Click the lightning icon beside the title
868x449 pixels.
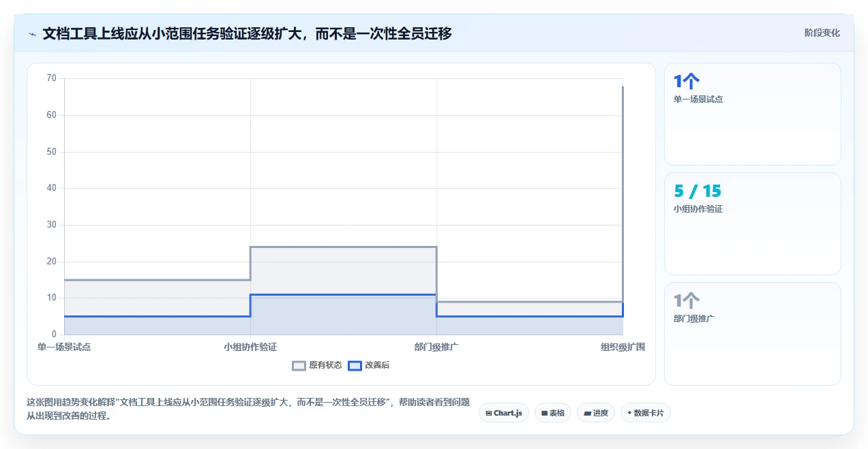(x=32, y=33)
